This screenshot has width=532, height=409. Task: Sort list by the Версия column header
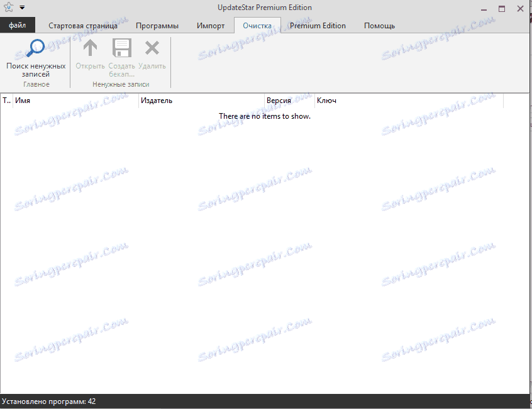click(289, 101)
